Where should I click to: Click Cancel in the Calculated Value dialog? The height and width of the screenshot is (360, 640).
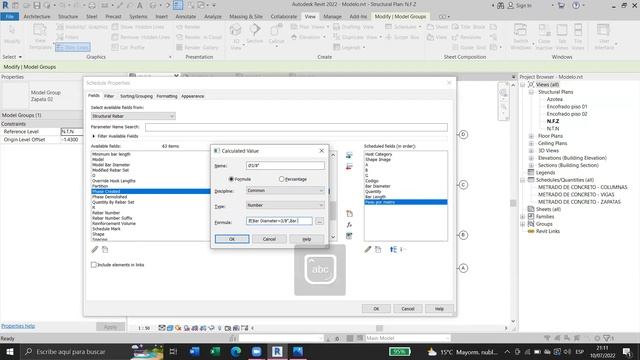point(269,239)
